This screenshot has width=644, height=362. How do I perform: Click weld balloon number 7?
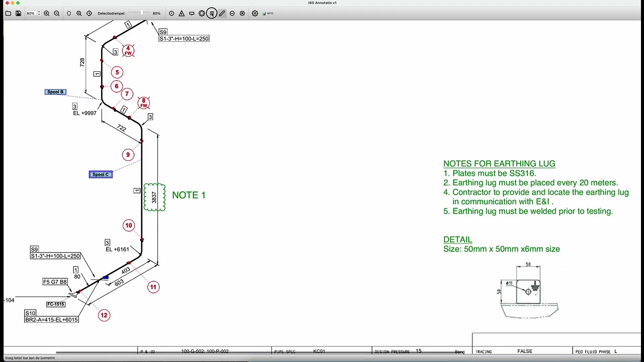tap(127, 94)
